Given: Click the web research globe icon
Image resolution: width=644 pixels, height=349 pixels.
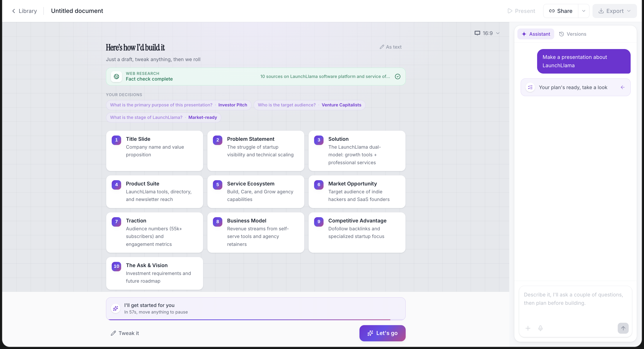Looking at the screenshot, I should point(117,76).
